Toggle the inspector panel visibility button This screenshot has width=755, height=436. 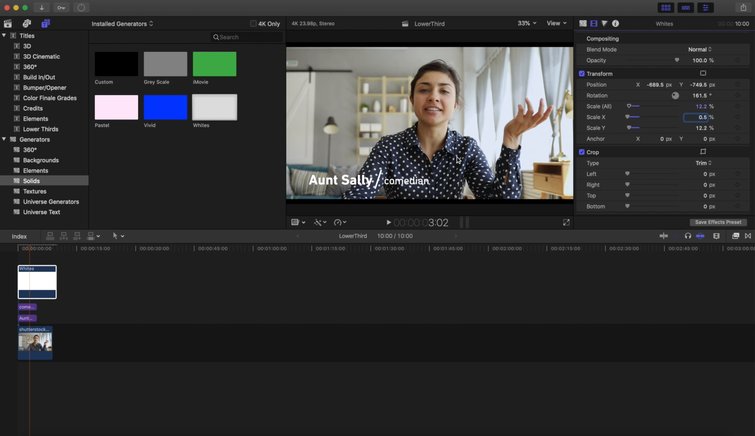[705, 7]
